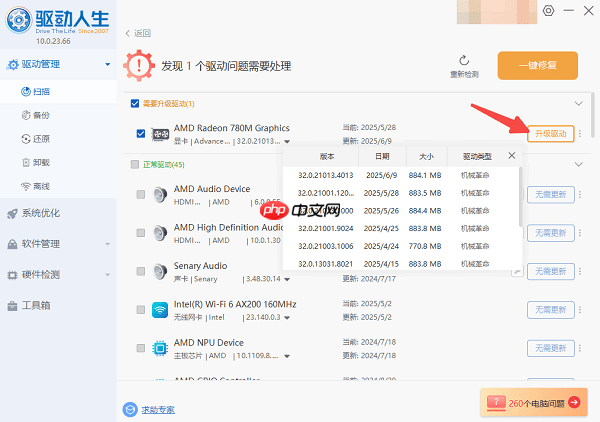This screenshot has width=600, height=422.
Task: Click the 日期 column header
Action: click(382, 156)
